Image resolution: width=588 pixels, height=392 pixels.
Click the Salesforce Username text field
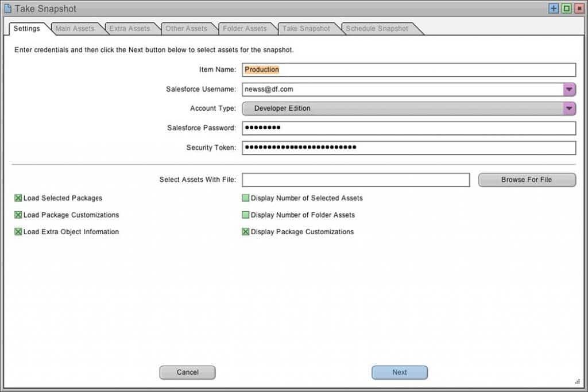point(403,89)
